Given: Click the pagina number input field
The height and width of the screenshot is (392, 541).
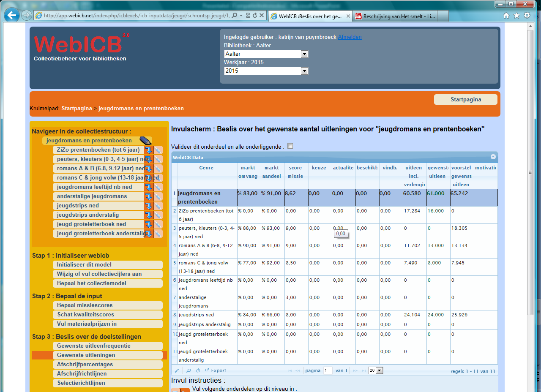Looking at the screenshot, I should click(x=328, y=370).
